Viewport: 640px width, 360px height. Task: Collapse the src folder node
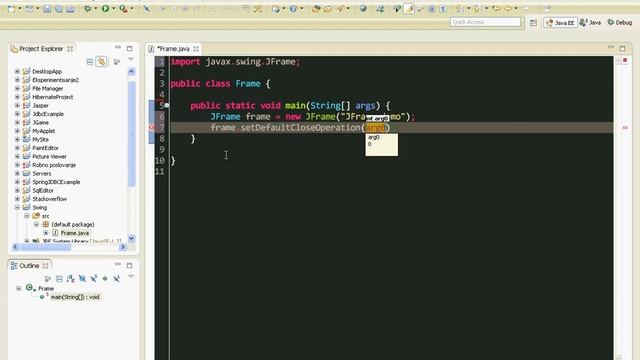[x=27, y=216]
